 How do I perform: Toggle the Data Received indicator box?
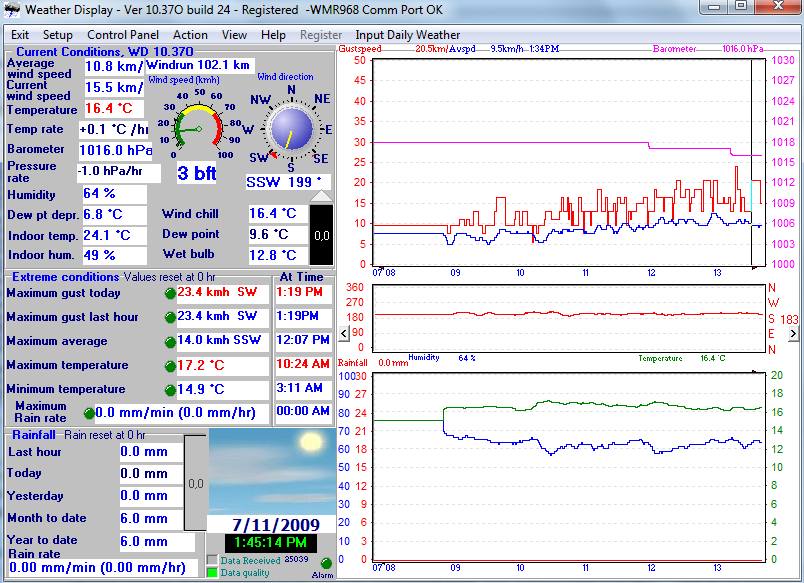212,561
